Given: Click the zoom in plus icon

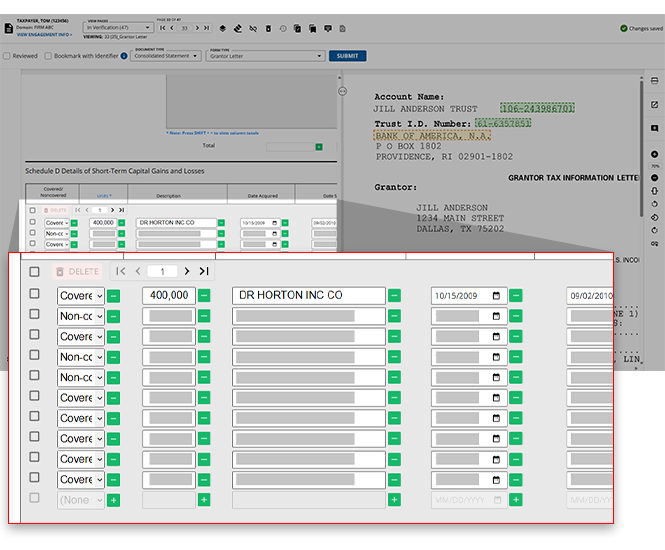Looking at the screenshot, I should point(654,153).
